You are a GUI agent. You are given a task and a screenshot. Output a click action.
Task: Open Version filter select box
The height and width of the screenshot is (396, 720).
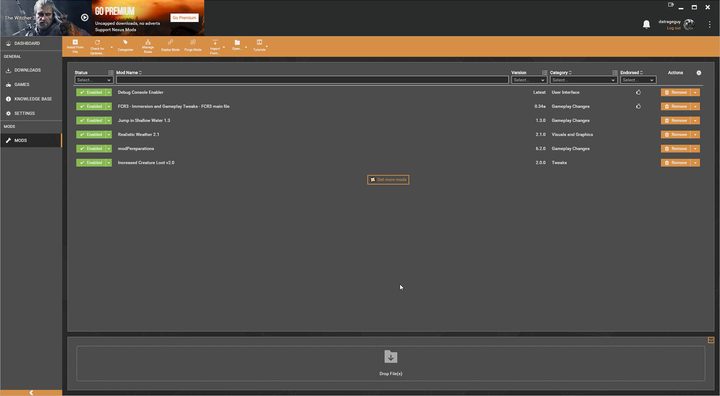[529, 80]
